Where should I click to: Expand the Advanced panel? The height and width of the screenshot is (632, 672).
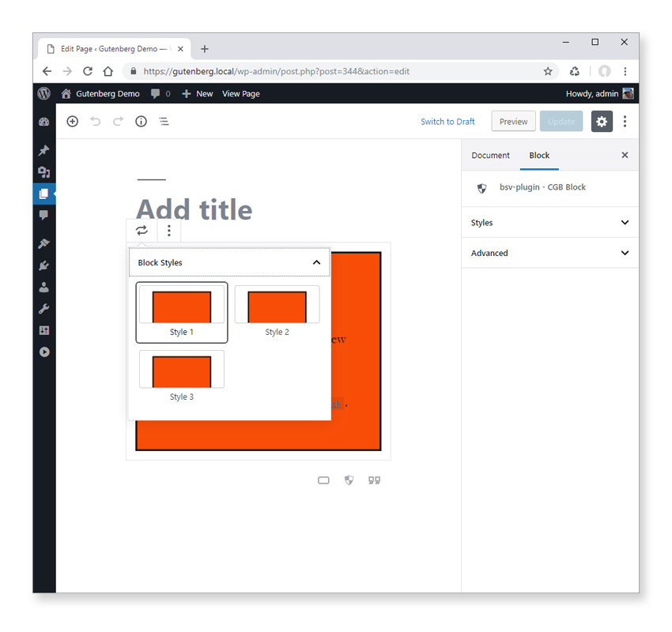click(x=550, y=253)
